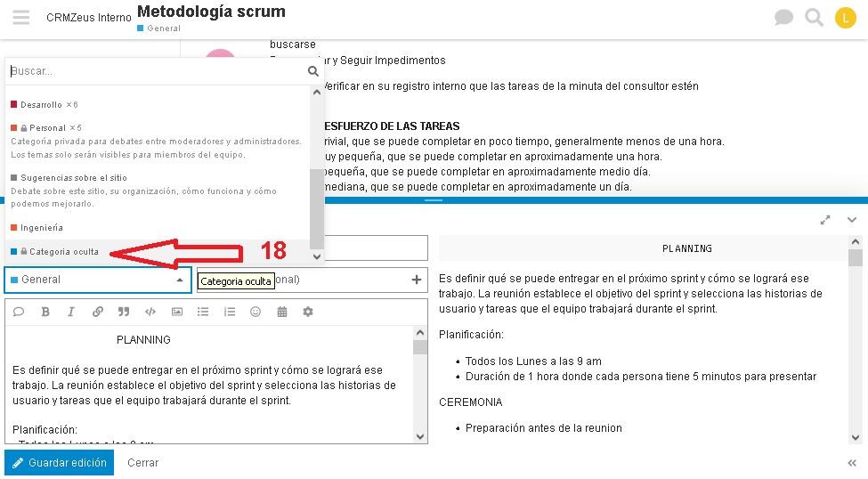Click the preview scroll up arrow
The image size is (868, 479).
click(x=856, y=242)
